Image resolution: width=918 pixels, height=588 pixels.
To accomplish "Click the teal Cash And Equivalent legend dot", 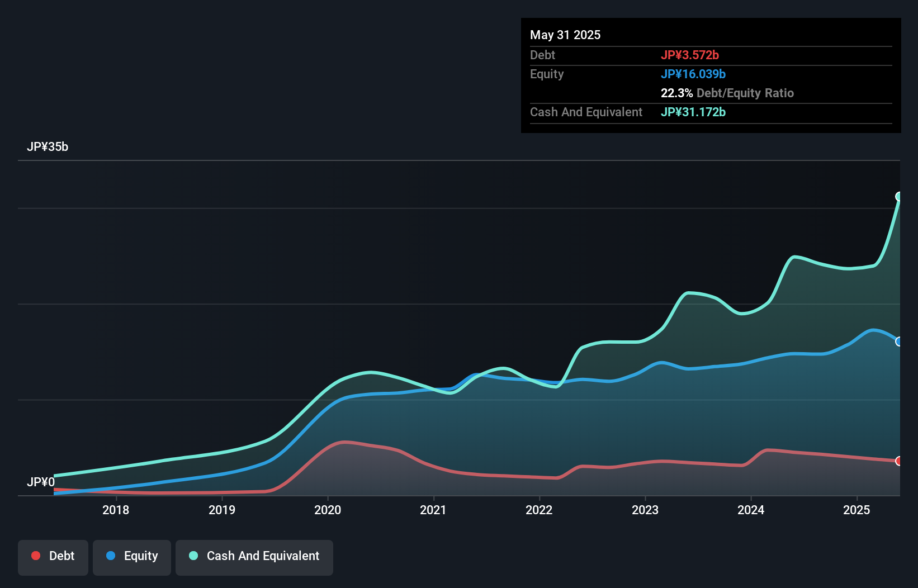I will pos(193,556).
